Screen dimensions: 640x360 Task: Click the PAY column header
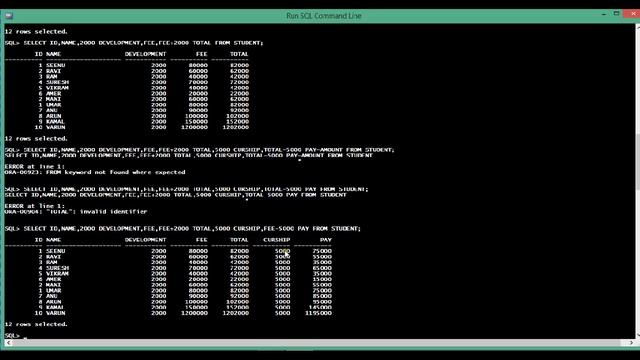pos(326,240)
